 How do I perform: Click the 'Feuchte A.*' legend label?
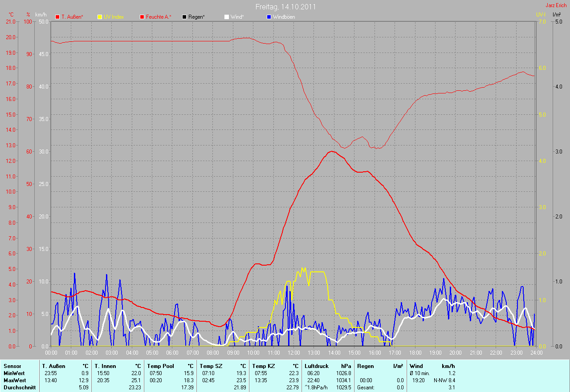click(159, 17)
